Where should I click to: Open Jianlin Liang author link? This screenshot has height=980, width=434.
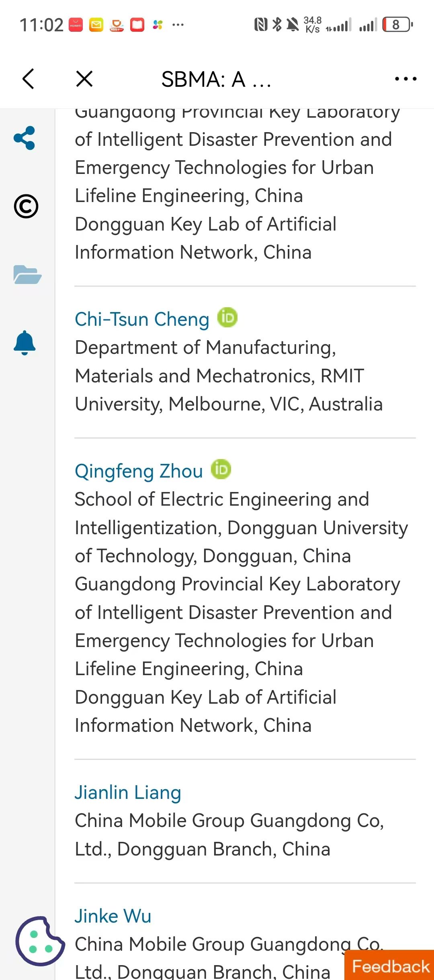pos(128,793)
